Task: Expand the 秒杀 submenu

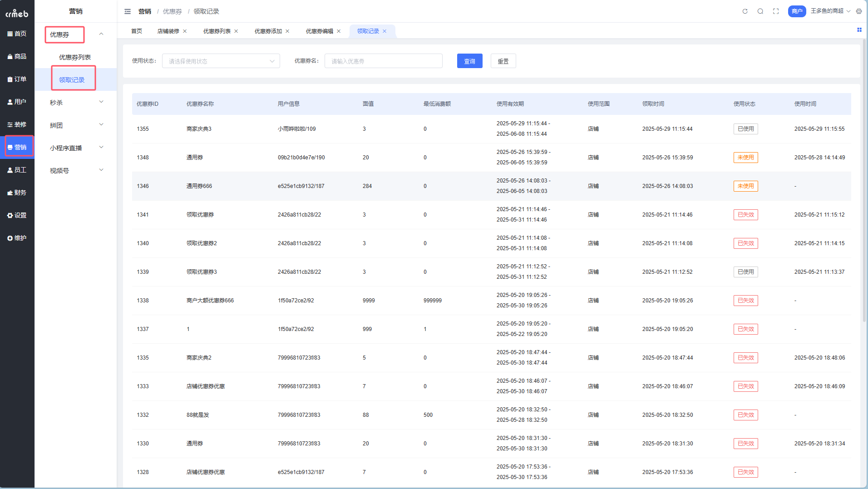Action: pos(76,103)
